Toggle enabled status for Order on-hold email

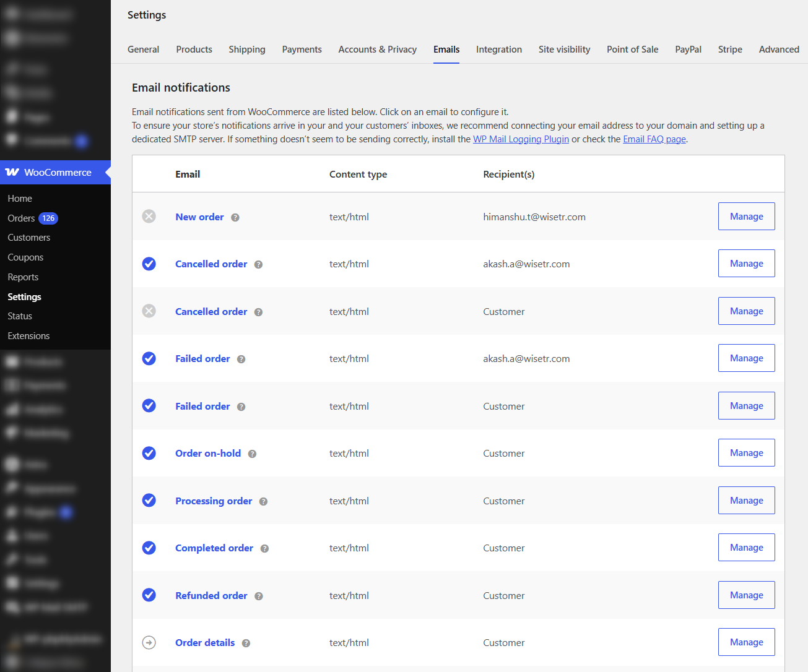(149, 453)
